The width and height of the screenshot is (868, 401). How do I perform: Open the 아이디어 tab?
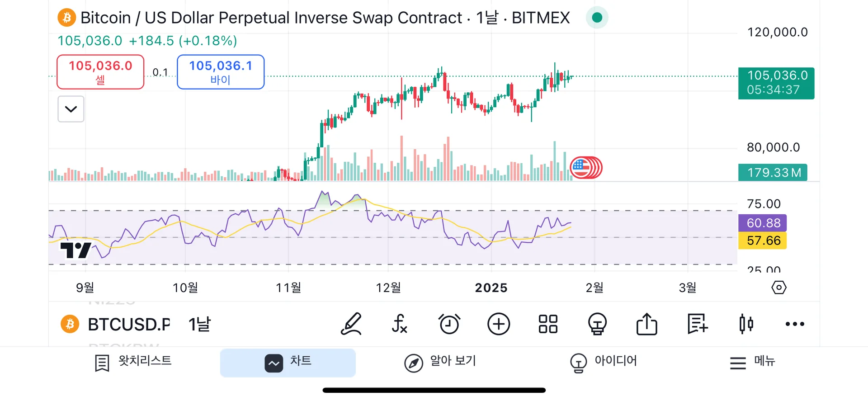[x=604, y=362]
